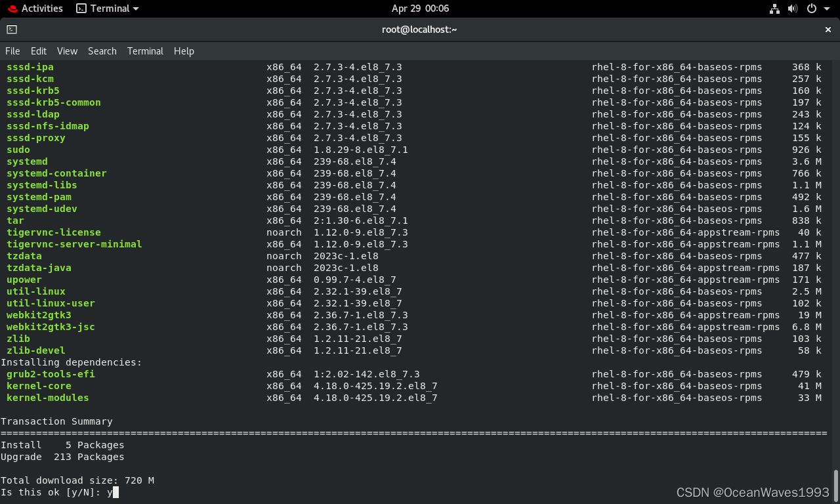
Task: Click the 'Upgrade 213 Packages' line
Action: click(x=62, y=457)
